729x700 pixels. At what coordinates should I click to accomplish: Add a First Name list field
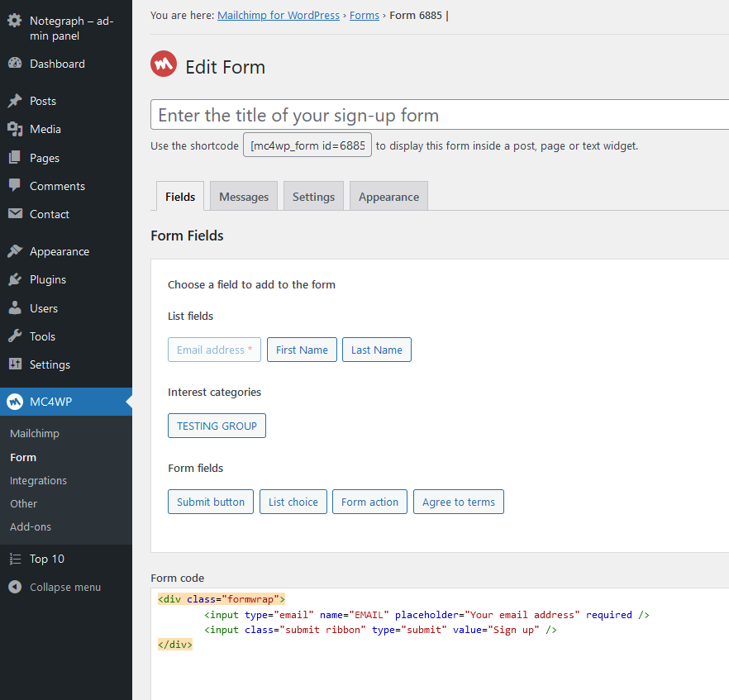click(302, 350)
